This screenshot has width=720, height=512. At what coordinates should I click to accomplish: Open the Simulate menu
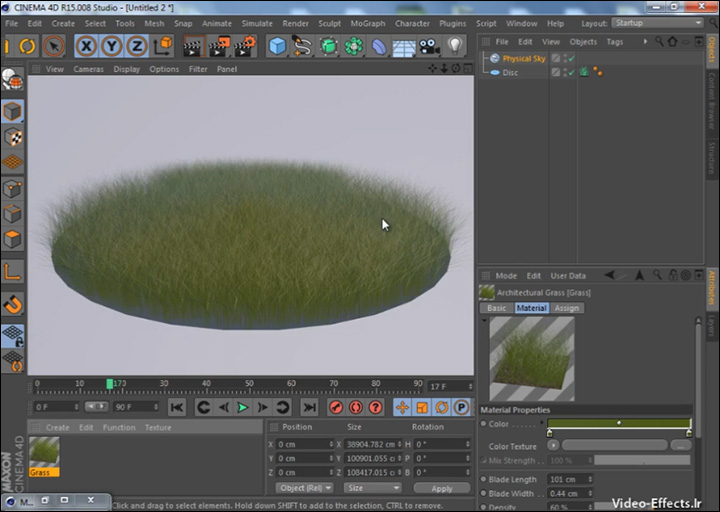257,23
